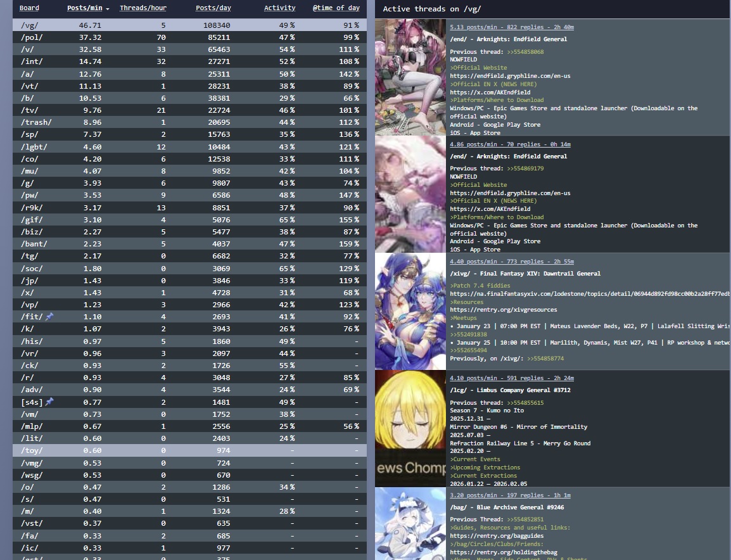Open previous thread link >>554869179
Viewport: 731px width, 560px height.
tap(525, 169)
